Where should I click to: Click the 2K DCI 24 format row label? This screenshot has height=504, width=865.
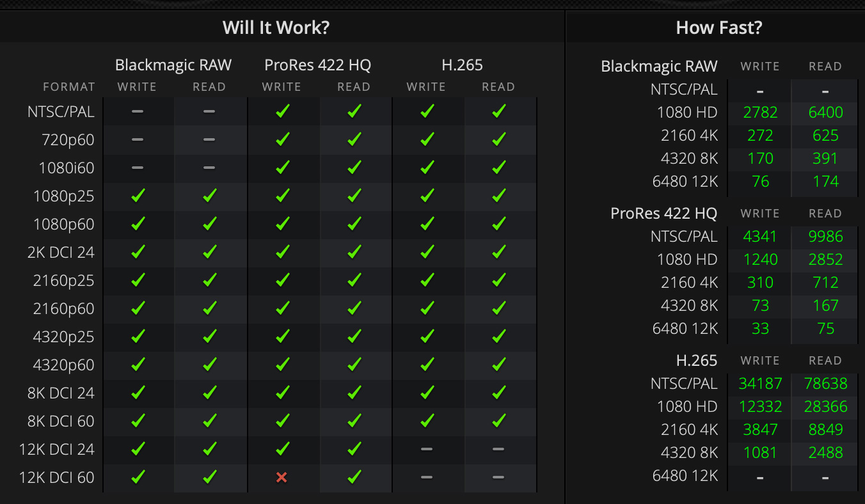pos(61,253)
